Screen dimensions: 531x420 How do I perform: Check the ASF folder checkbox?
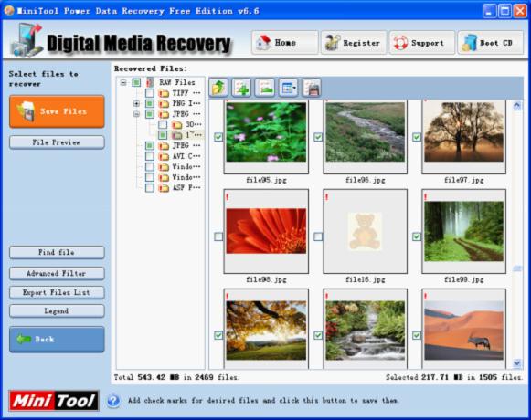[x=149, y=188]
